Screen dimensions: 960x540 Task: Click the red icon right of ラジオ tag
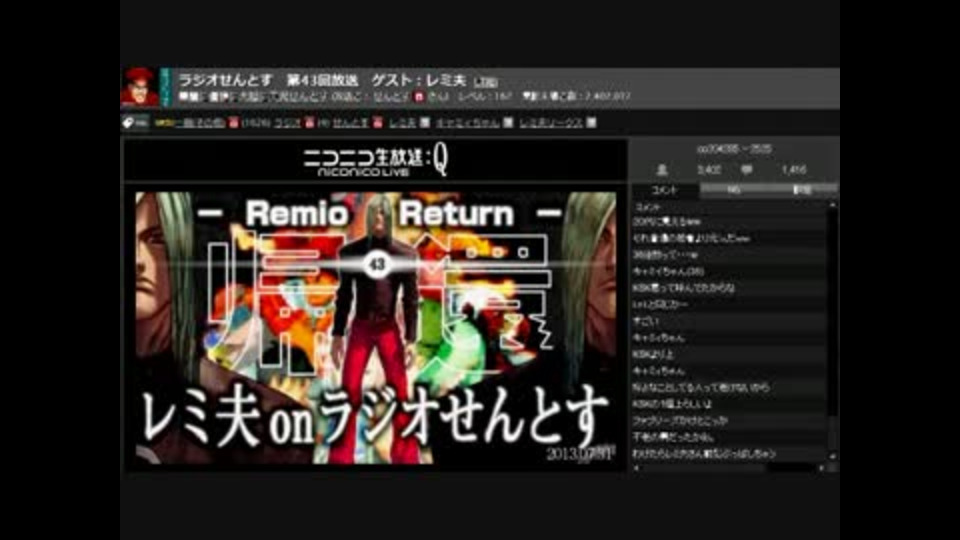click(310, 122)
